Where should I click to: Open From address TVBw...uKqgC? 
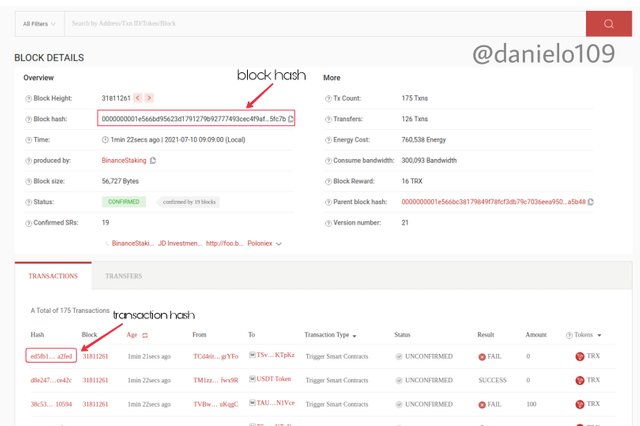pyautogui.click(x=216, y=404)
